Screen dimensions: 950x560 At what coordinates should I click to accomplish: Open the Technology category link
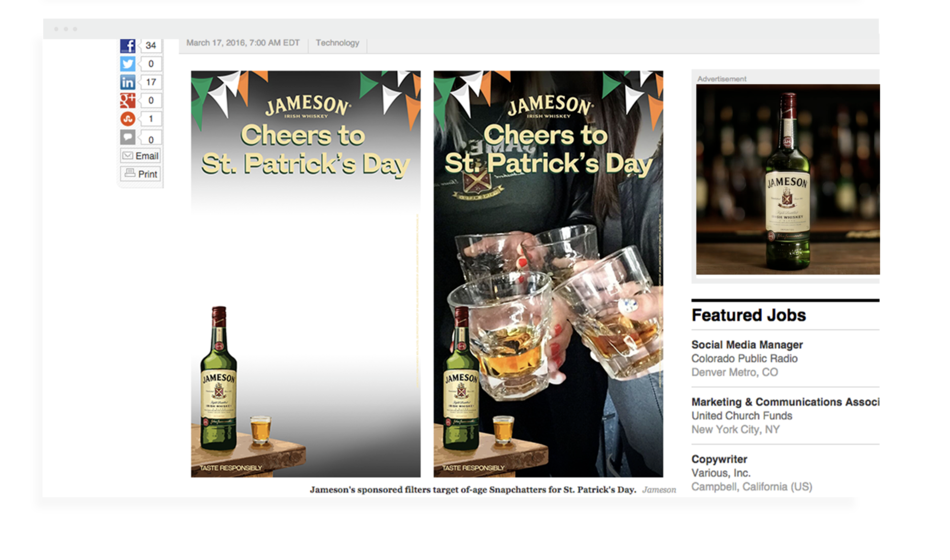click(337, 43)
